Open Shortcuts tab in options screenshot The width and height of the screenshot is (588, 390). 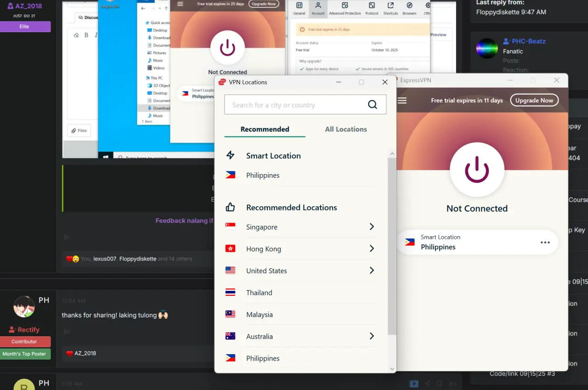pos(390,8)
